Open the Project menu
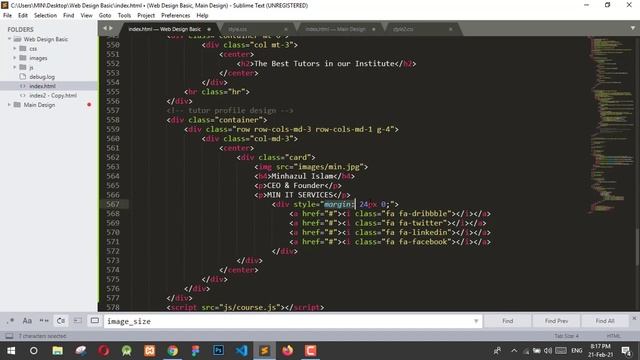This screenshot has height=360, width=640. coord(146,16)
